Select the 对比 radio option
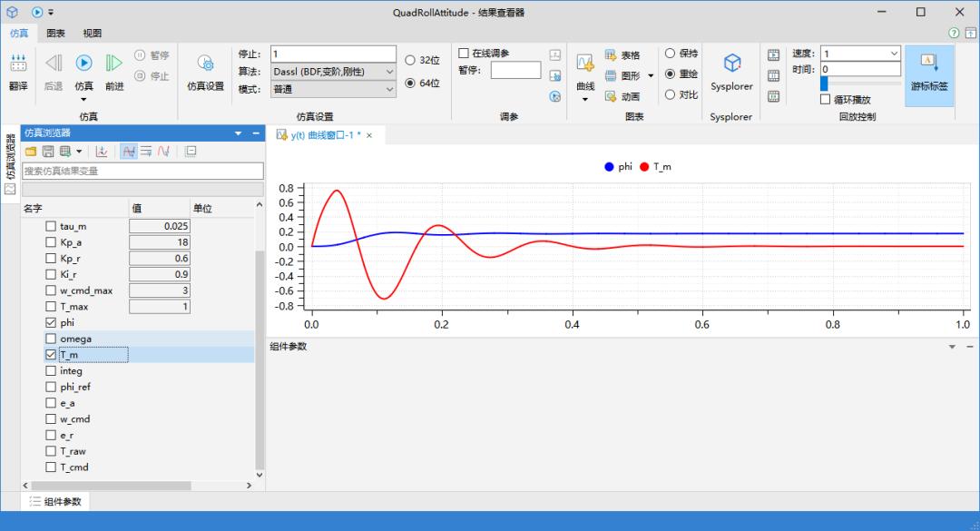 670,94
